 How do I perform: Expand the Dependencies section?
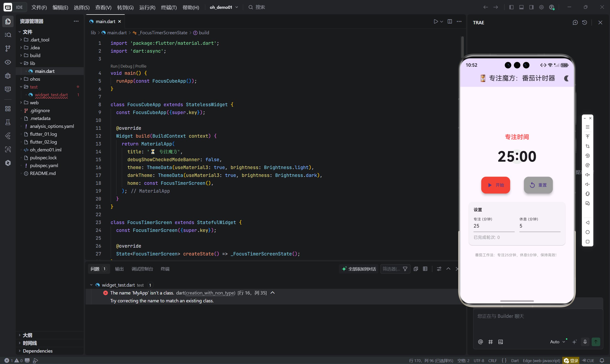click(x=38, y=351)
